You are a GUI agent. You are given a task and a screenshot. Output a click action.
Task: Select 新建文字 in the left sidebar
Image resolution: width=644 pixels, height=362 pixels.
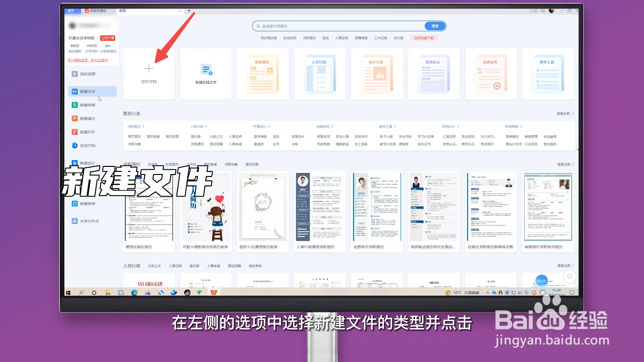(x=92, y=92)
